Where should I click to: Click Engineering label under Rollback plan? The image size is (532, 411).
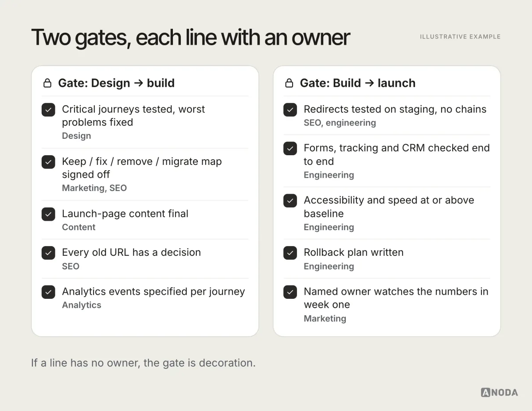(x=329, y=266)
